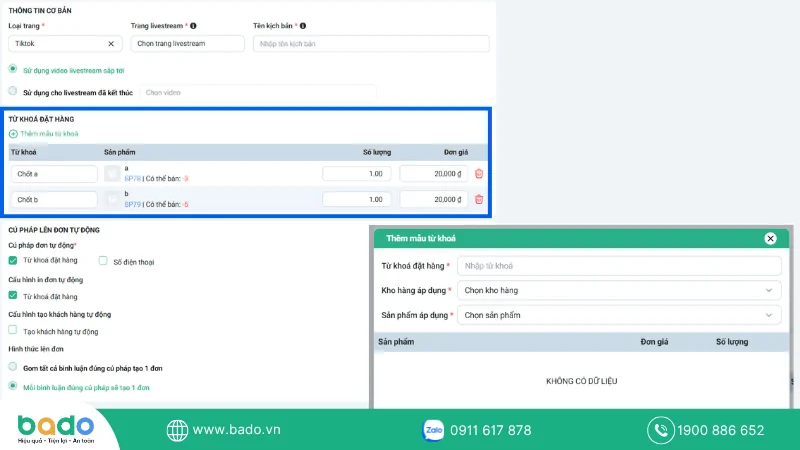Select Sử dụng video livestream sắp tới option

coord(13,69)
